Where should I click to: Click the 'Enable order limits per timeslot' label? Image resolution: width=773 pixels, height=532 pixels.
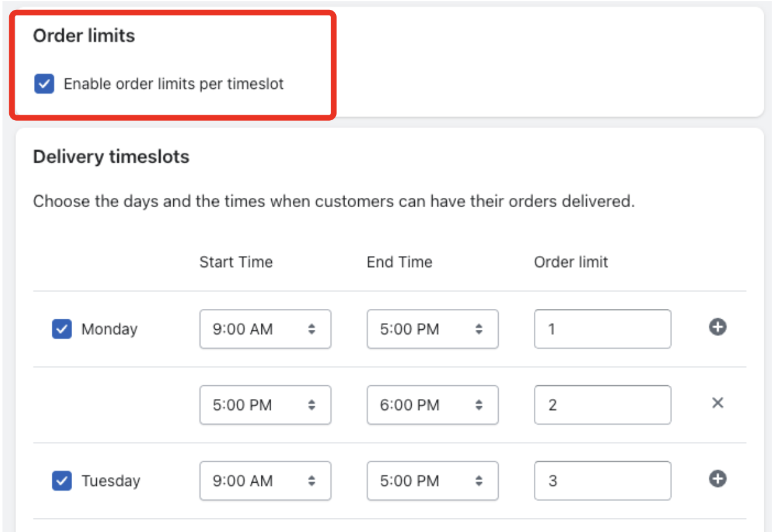click(174, 84)
